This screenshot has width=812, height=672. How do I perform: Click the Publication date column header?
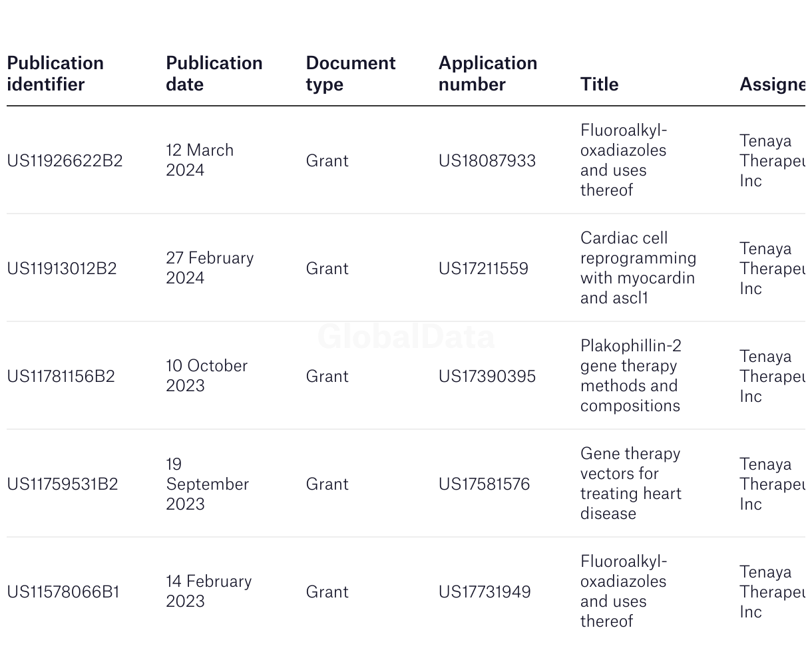214,73
